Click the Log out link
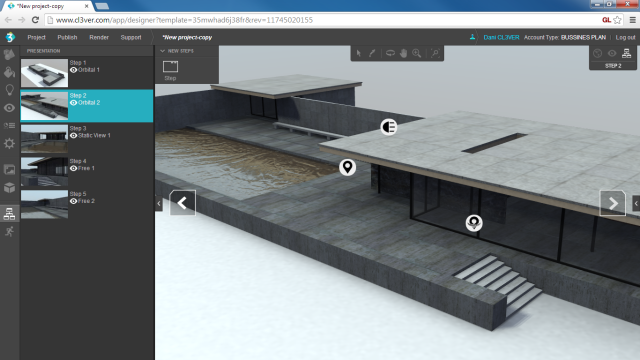640x360 pixels. 625,37
